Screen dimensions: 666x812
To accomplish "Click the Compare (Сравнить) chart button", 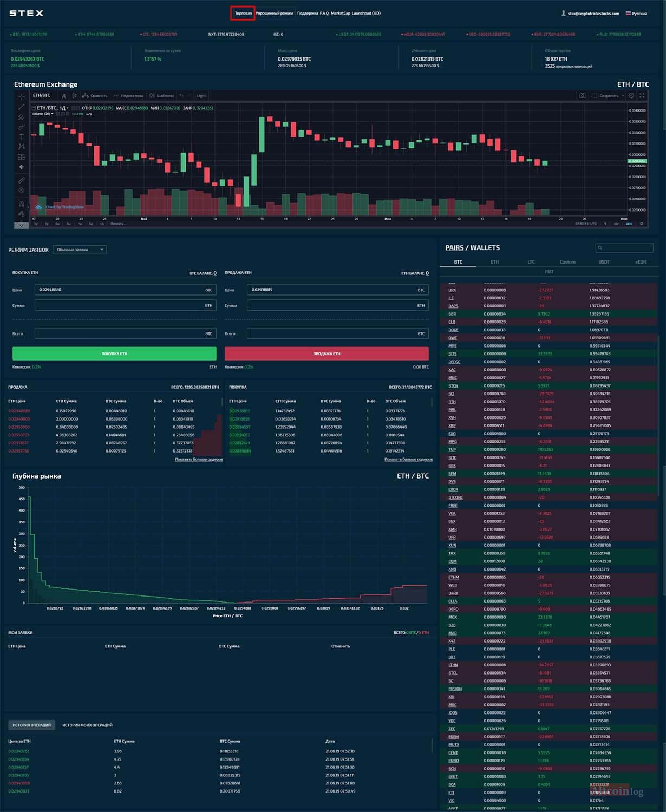I will point(95,96).
